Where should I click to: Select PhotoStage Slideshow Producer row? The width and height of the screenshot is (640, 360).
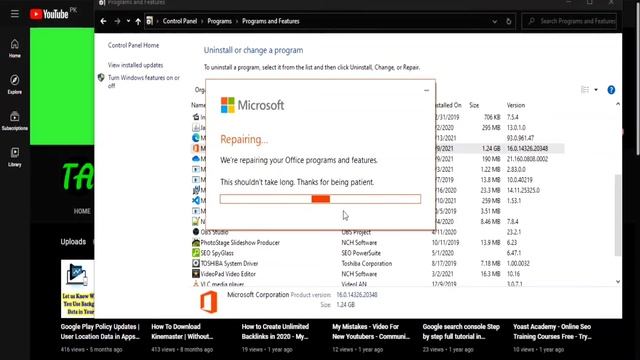pyautogui.click(x=378, y=242)
